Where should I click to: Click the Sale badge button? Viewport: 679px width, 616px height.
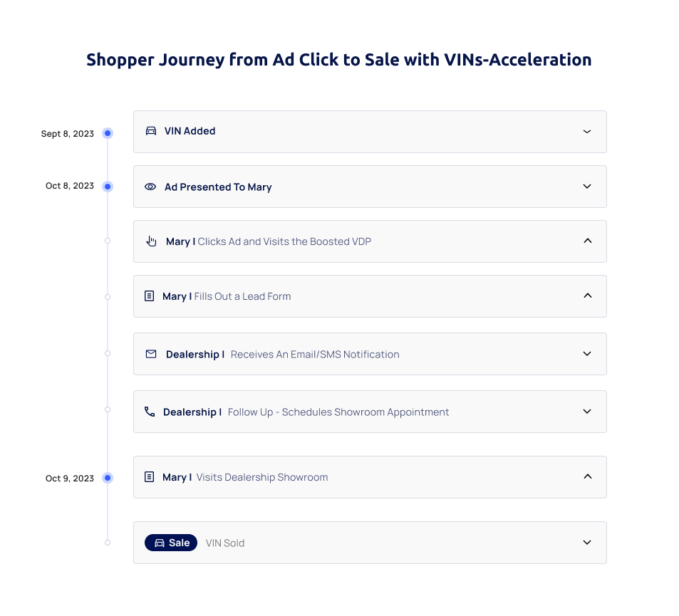coord(170,543)
